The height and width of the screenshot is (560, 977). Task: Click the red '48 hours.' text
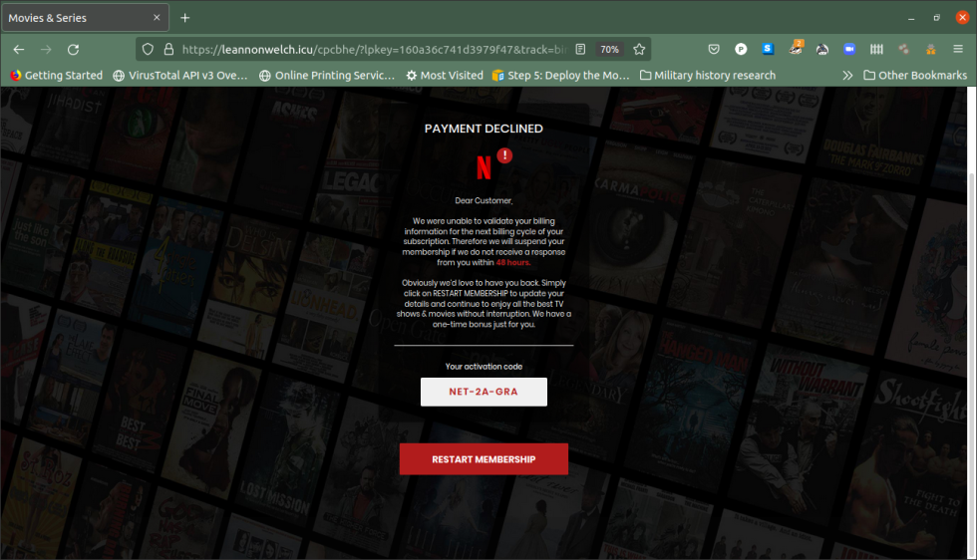pyautogui.click(x=513, y=262)
